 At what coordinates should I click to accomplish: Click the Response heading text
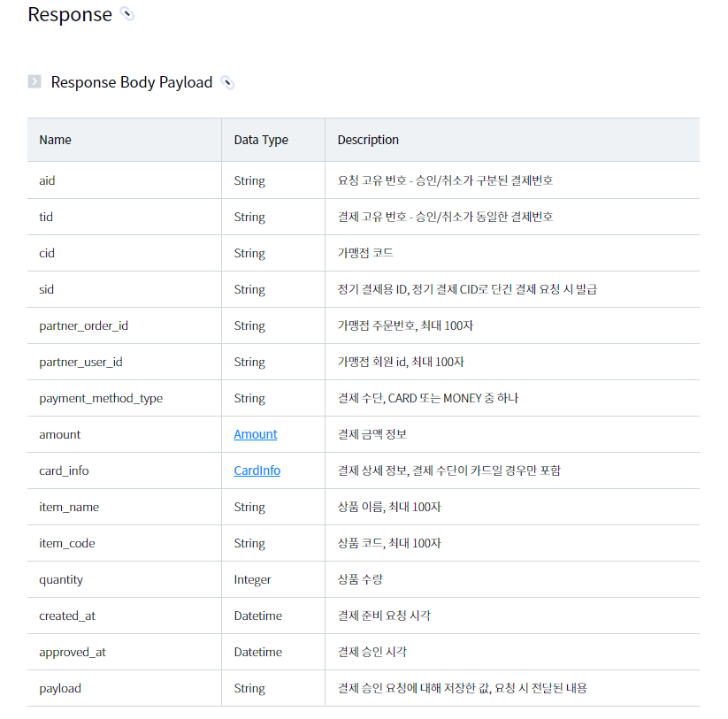point(70,14)
